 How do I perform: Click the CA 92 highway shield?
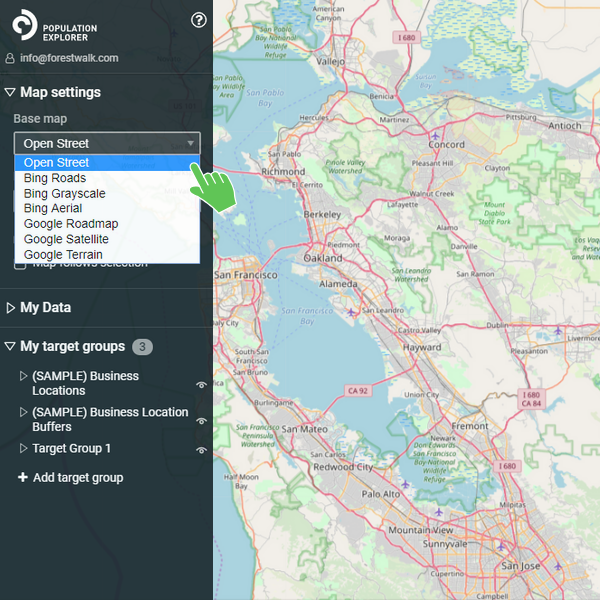pos(358,391)
